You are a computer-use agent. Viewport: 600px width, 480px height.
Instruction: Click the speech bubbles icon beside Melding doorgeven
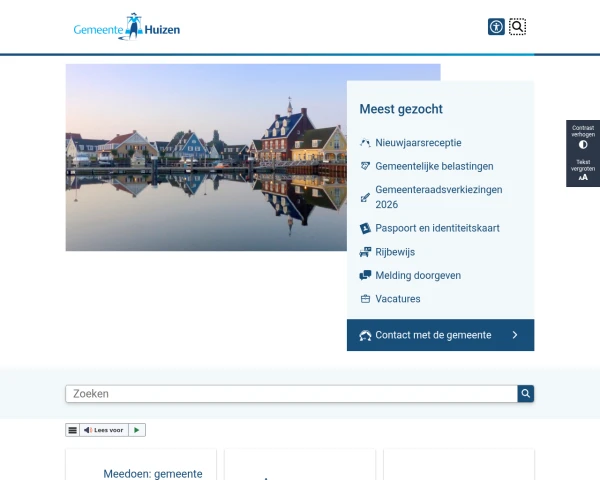(365, 275)
